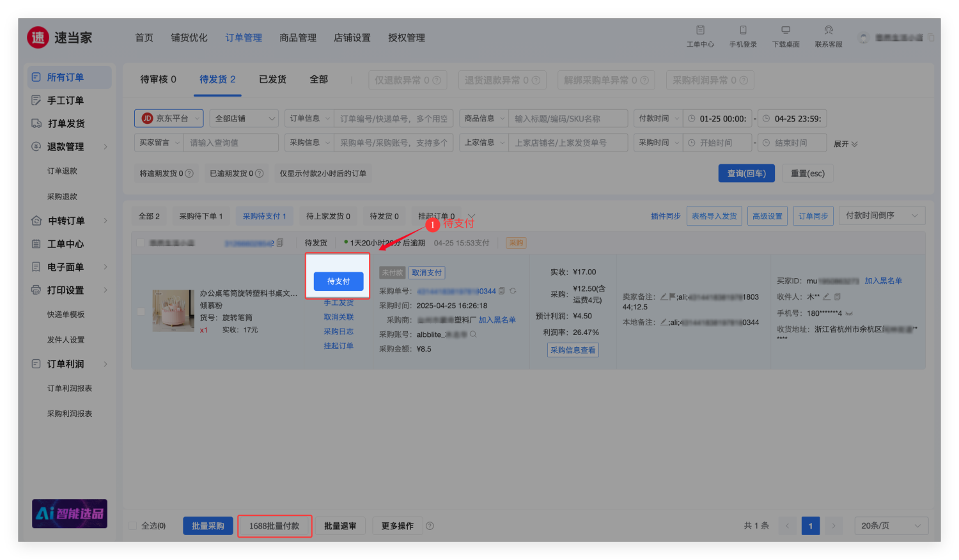This screenshot has height=560, width=959.
Task: Open 联系客服 customer service icon
Action: pyautogui.click(x=829, y=31)
